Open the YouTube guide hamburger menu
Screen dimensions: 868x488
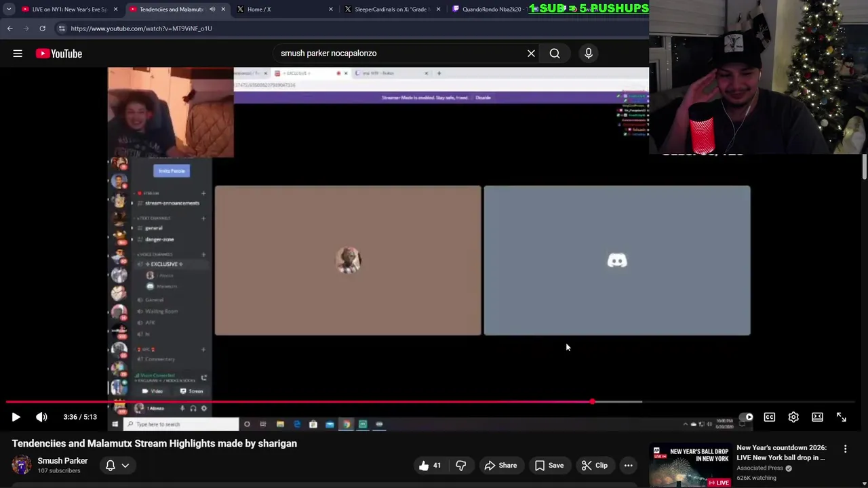(18, 54)
